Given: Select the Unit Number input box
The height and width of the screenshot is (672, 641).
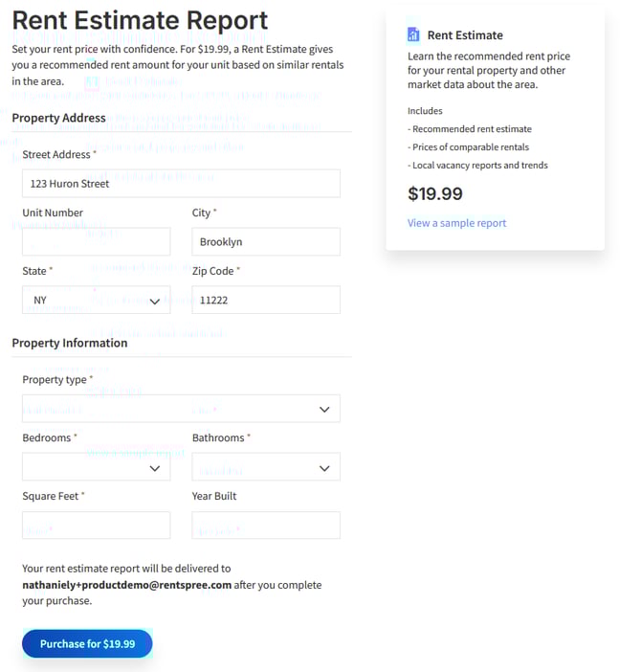Looking at the screenshot, I should click(x=97, y=242).
